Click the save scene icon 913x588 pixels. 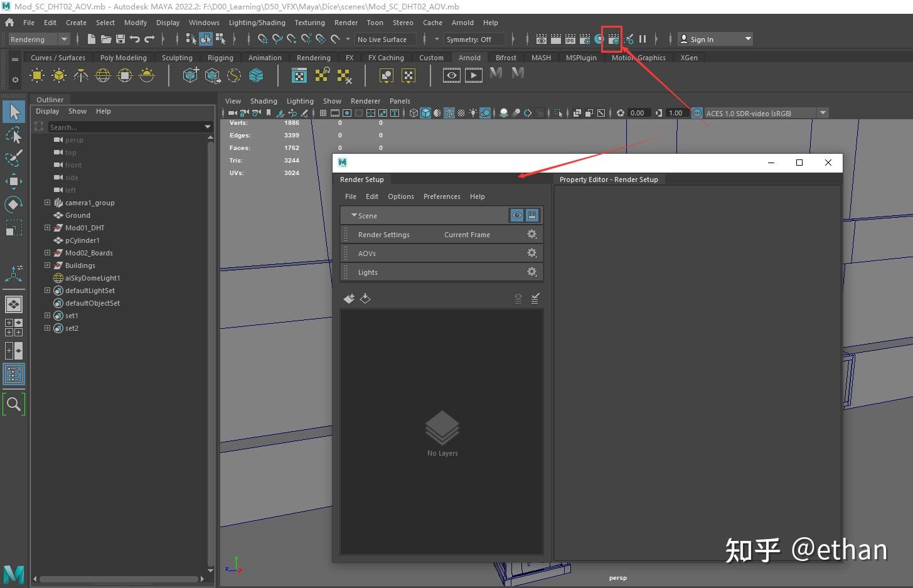[x=120, y=40]
